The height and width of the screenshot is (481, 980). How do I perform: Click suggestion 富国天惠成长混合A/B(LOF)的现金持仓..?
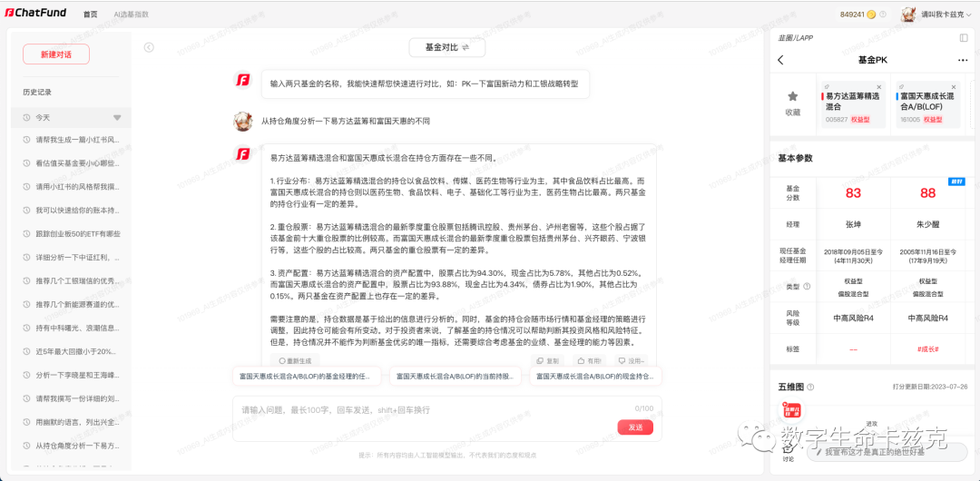click(596, 378)
